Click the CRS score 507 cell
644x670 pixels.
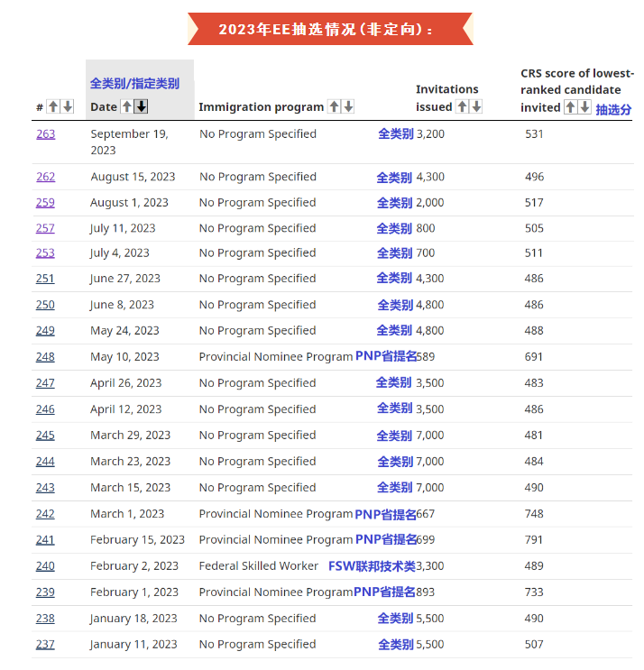(x=534, y=645)
